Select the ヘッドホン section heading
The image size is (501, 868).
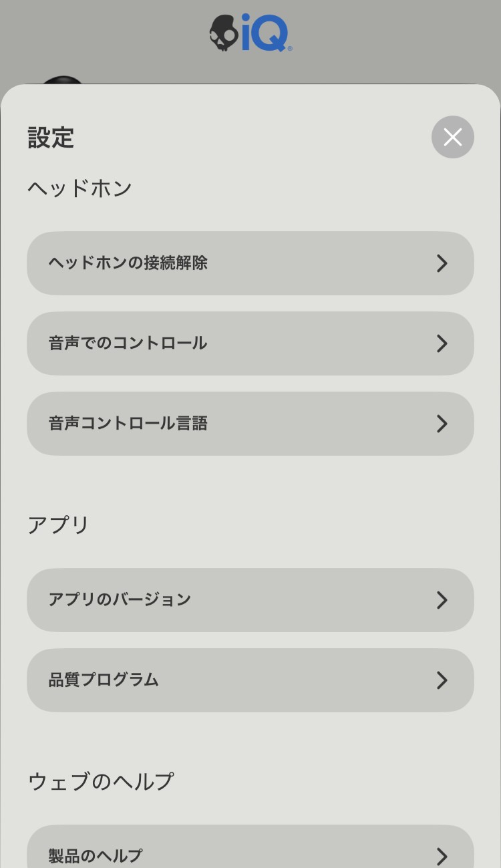[x=79, y=188]
